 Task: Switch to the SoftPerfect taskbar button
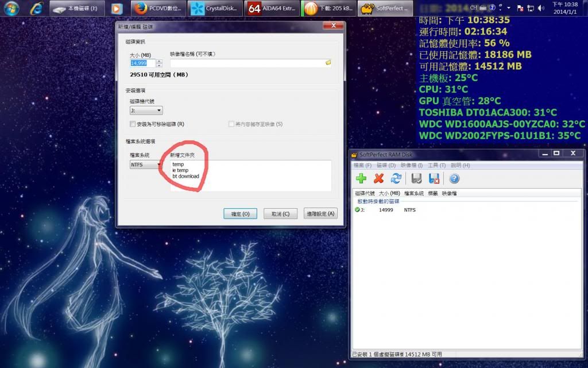pyautogui.click(x=385, y=8)
